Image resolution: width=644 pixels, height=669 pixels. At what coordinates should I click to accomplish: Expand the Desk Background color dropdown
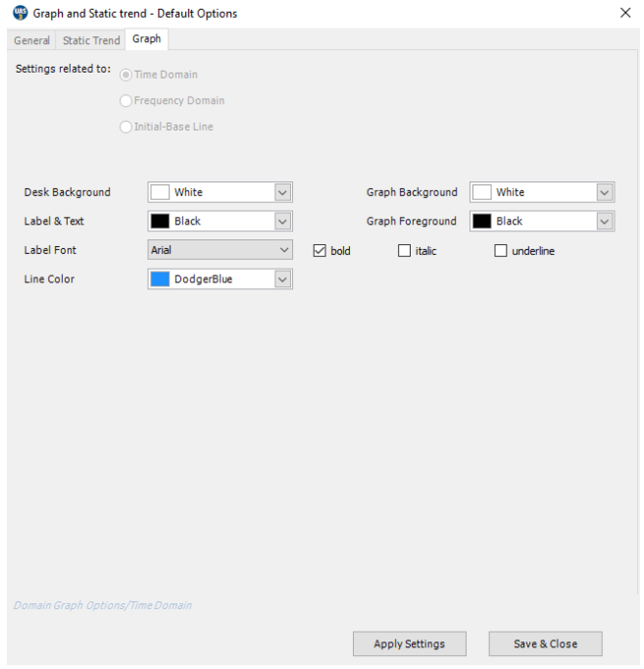282,193
